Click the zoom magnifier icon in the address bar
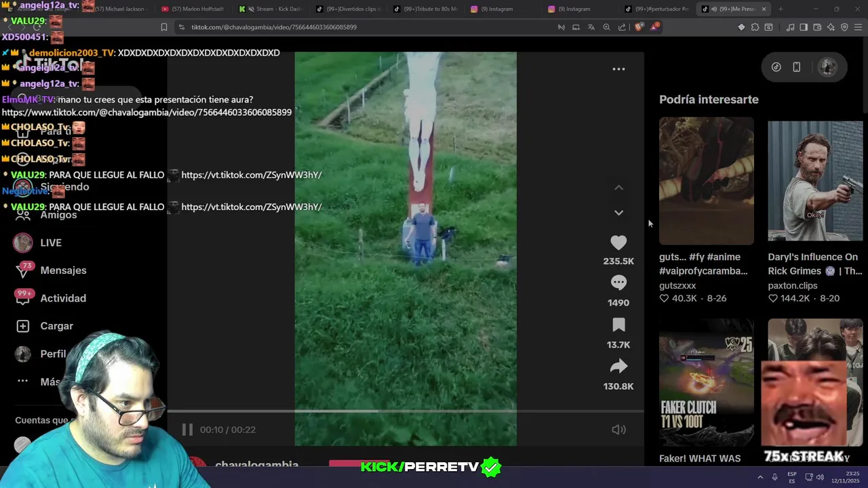The width and height of the screenshot is (868, 488). tap(607, 27)
